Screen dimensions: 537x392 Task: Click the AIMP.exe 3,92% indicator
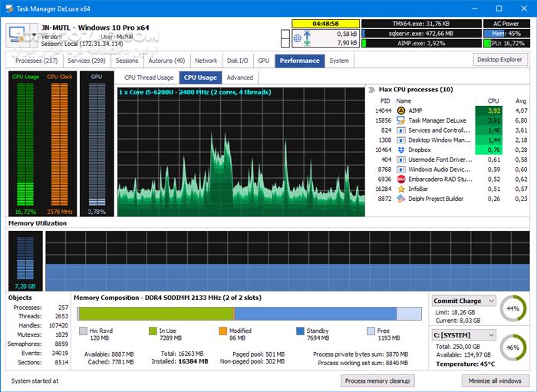click(421, 44)
